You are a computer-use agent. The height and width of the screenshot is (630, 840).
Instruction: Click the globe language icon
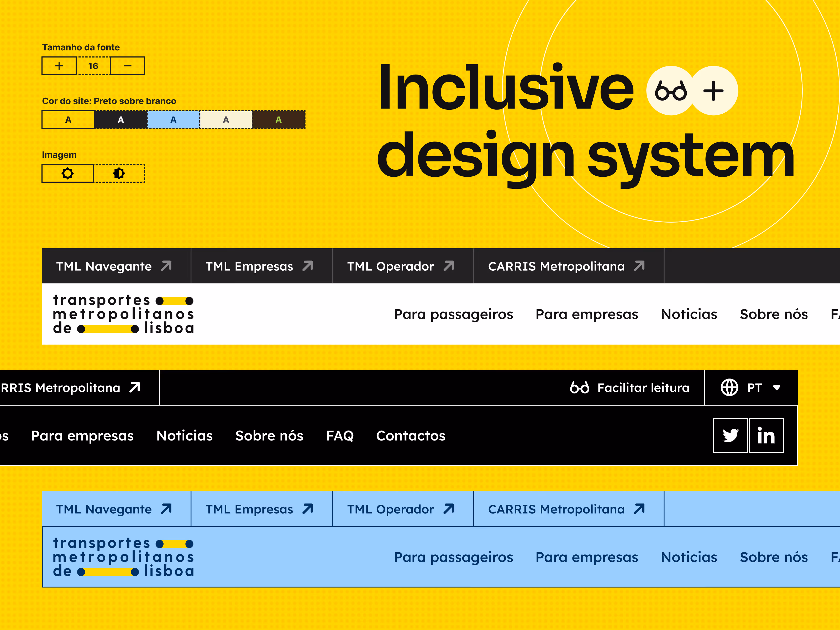coord(729,387)
